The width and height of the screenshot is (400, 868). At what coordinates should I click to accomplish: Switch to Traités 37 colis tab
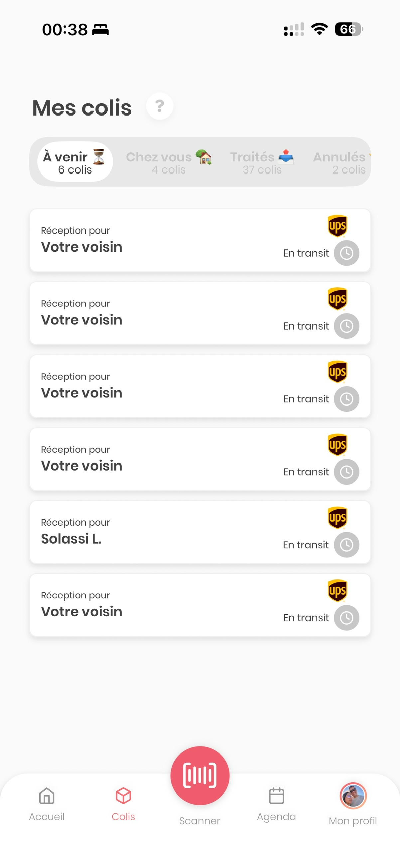(x=262, y=162)
